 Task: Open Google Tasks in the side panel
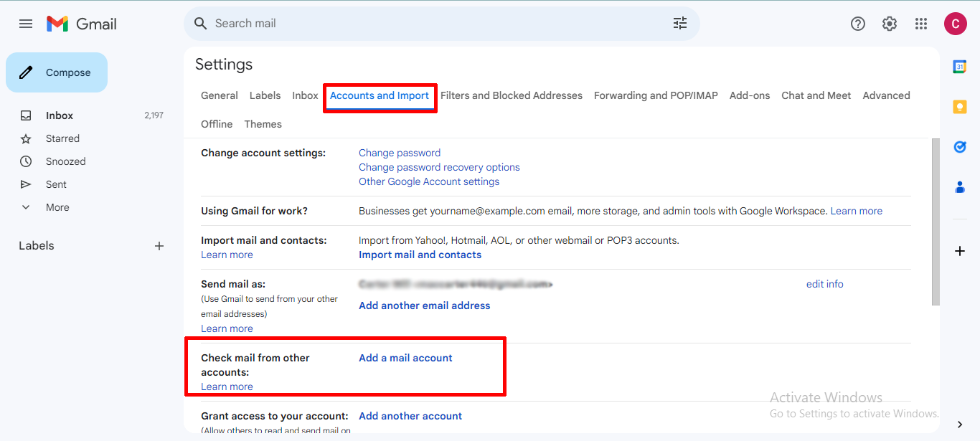point(960,147)
